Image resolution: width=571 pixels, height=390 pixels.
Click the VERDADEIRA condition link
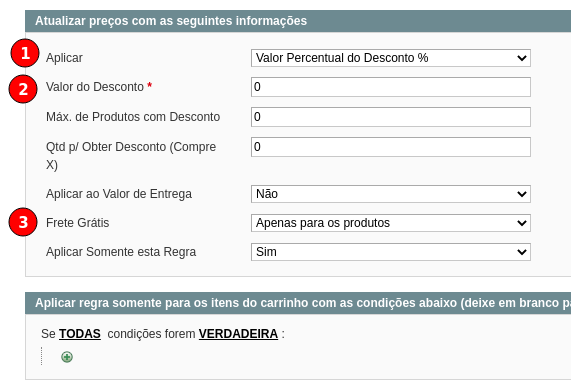(x=238, y=334)
